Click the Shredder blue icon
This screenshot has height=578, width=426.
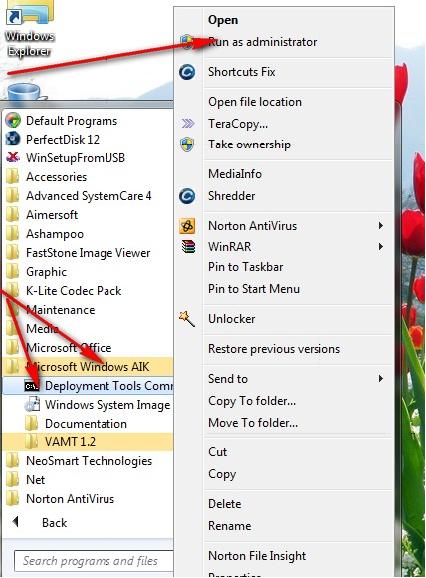pyautogui.click(x=187, y=196)
